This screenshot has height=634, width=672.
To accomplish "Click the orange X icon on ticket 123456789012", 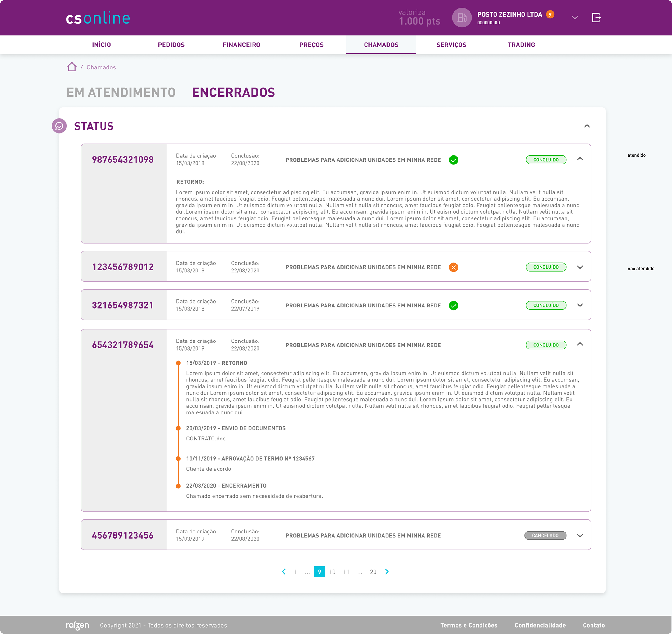I will (453, 267).
